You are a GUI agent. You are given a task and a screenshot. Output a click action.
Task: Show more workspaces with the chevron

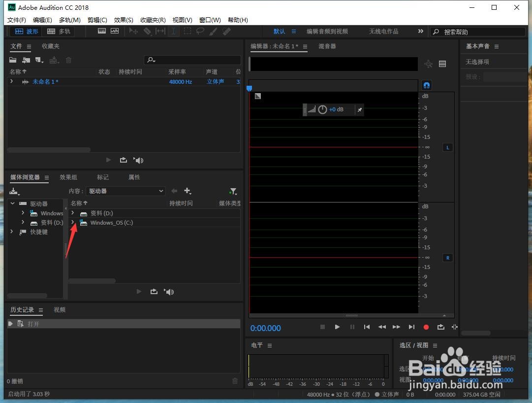coord(421,31)
